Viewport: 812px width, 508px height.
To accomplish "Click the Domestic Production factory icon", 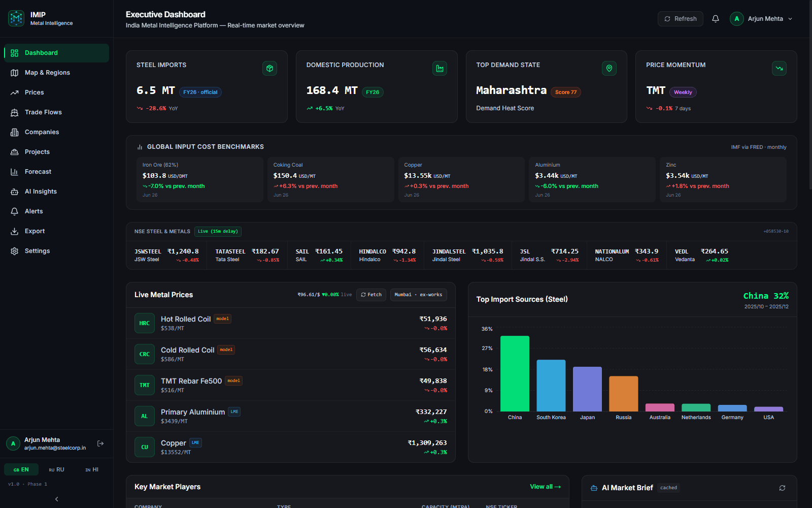I will point(439,68).
